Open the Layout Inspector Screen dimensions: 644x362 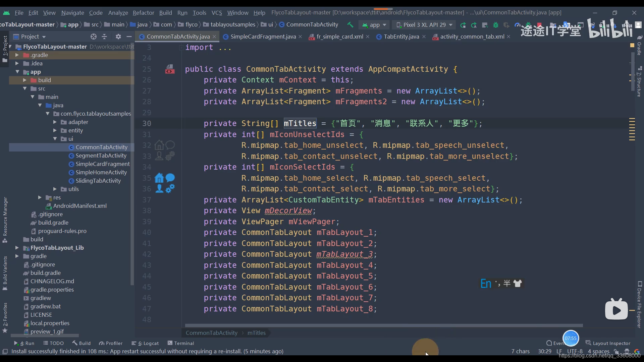pyautogui.click(x=608, y=343)
